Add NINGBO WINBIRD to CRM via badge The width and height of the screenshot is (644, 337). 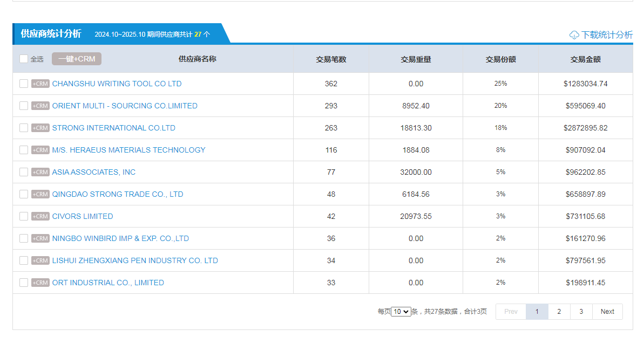pyautogui.click(x=40, y=238)
